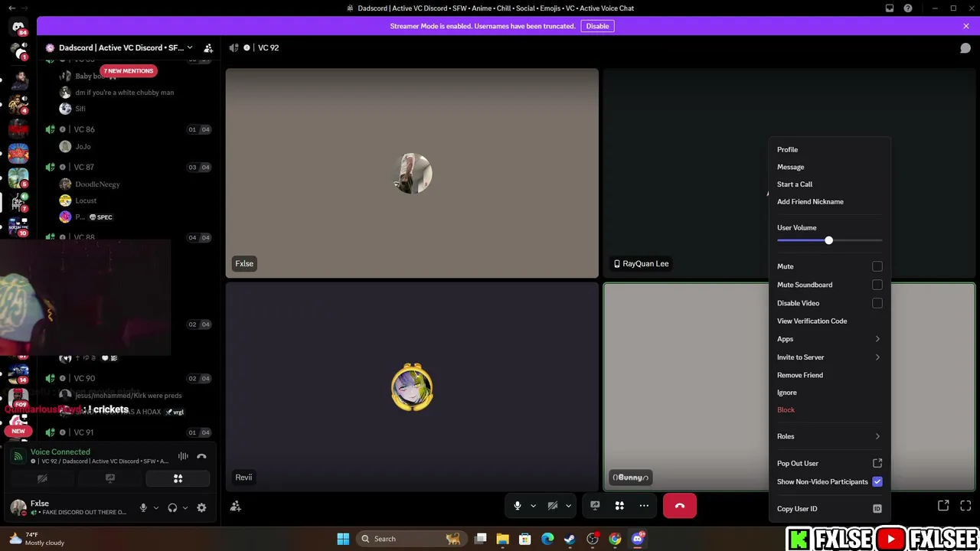
Task: Open activities from the call control bar
Action: [x=619, y=506]
